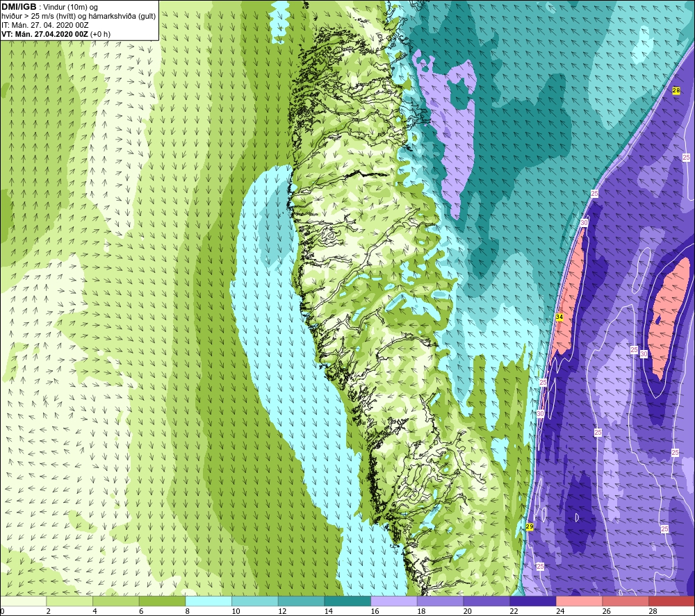Select the 12–14 m/s teal legend swatch
The height and width of the screenshot is (616, 695).
pos(301,601)
